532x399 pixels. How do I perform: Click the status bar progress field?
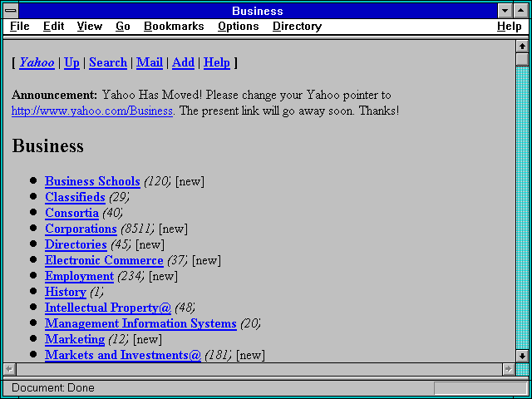[480, 388]
